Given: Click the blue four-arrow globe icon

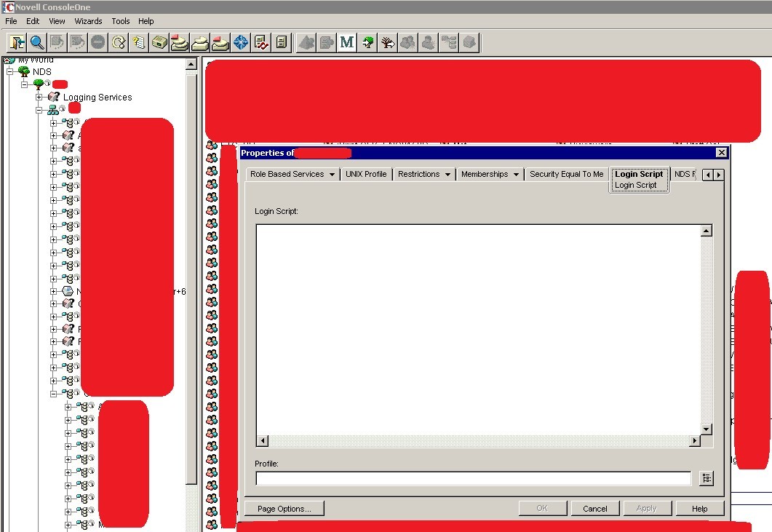Looking at the screenshot, I should click(x=241, y=42).
